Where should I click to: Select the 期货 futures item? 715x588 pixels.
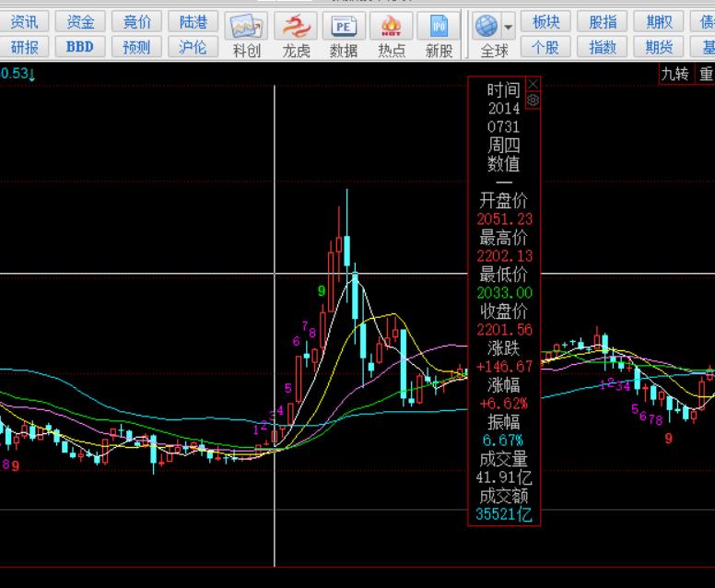(659, 46)
